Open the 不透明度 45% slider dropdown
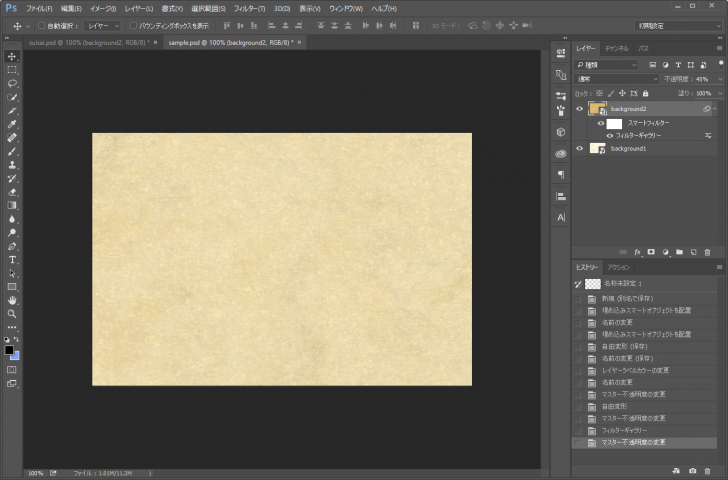Viewport: 728px width, 480px height. pos(720,79)
